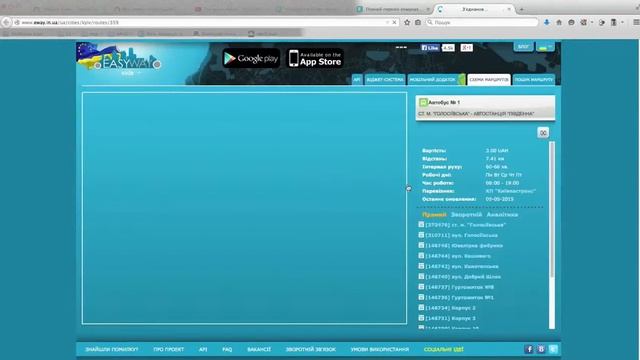The image size is (640, 360).
Task: Open the API footer link
Action: tap(203, 349)
